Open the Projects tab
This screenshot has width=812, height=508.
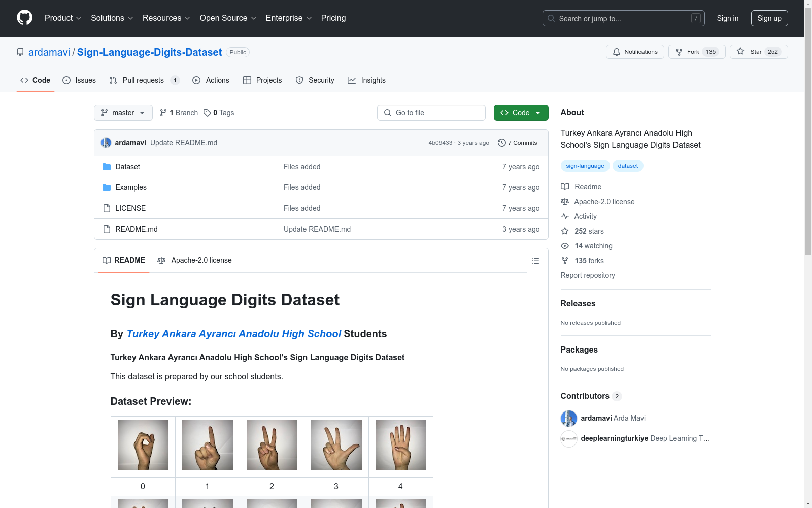pyautogui.click(x=262, y=80)
